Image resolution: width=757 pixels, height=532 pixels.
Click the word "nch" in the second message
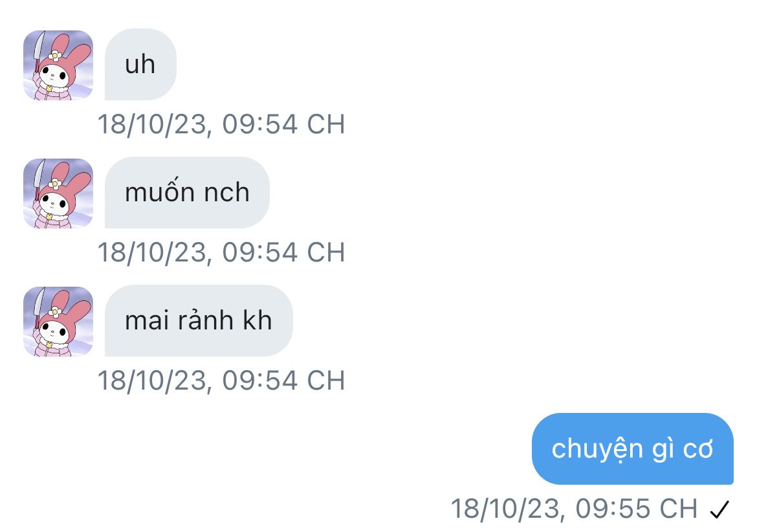coord(226,192)
